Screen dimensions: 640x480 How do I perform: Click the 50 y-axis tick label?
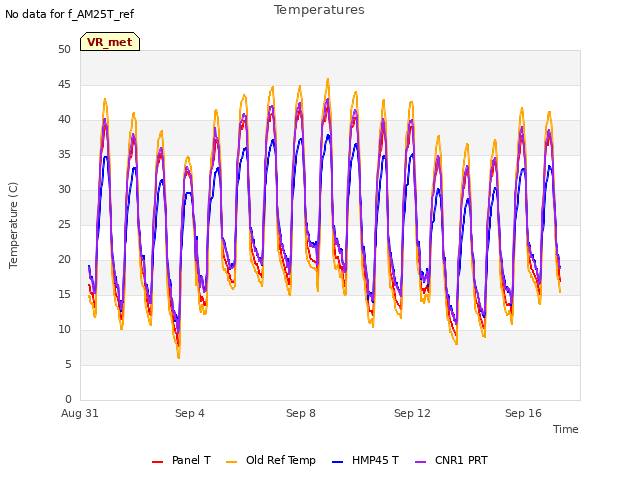[64, 49]
